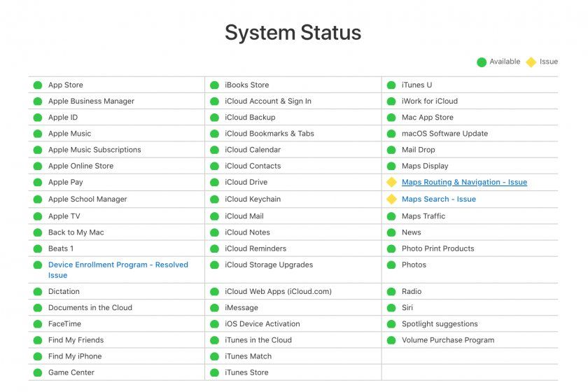
Task: Click green status dot beside iTunes U
Action: point(391,85)
